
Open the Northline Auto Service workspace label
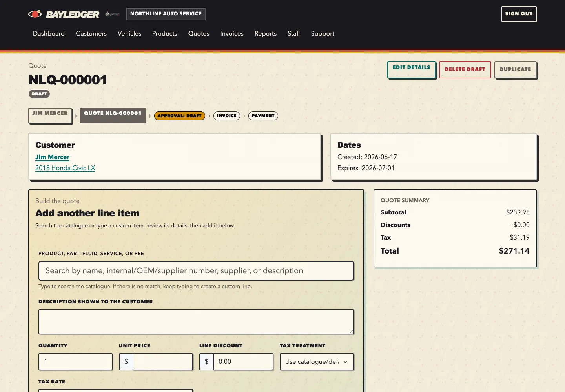pos(166,14)
